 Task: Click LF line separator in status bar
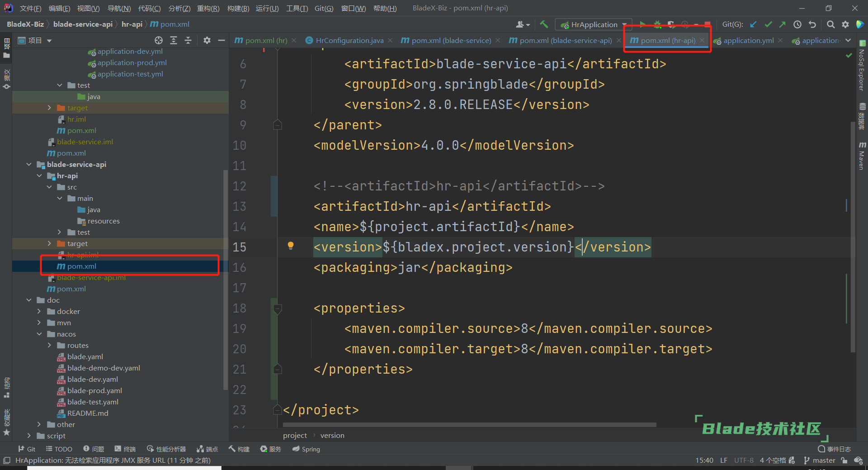click(724, 461)
